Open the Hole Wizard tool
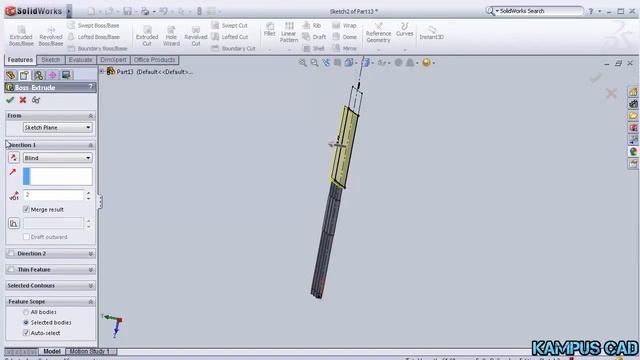Screen dimensions: 640x360 [x=171, y=36]
